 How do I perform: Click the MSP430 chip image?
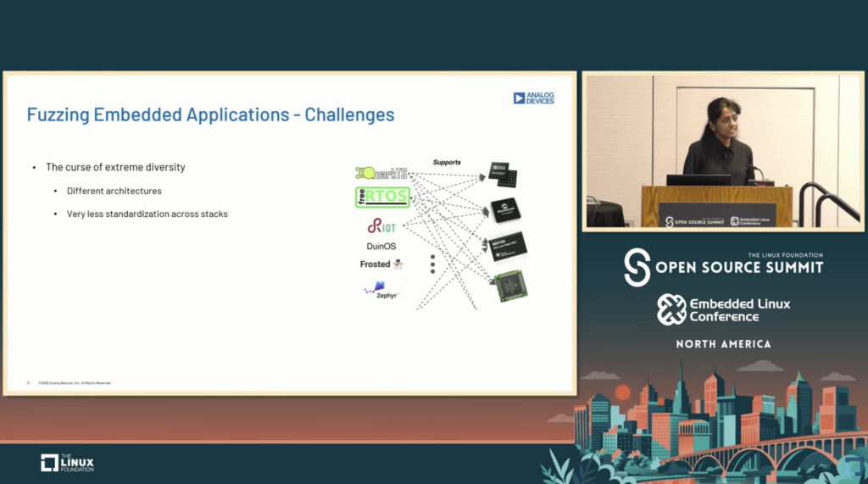coord(508,247)
